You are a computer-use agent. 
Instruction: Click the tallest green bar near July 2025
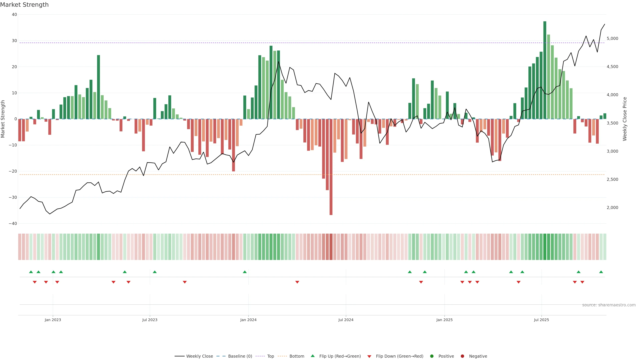[545, 70]
